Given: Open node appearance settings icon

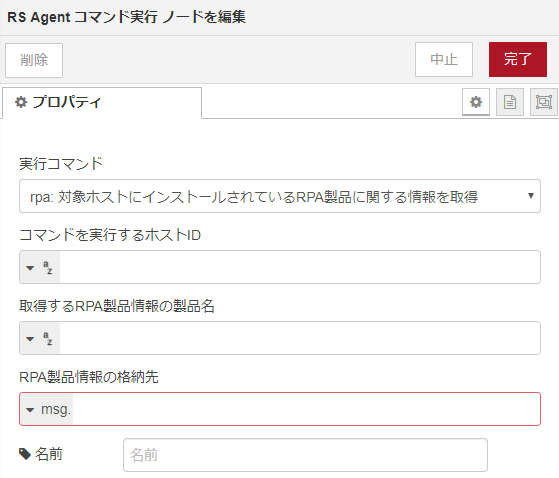Looking at the screenshot, I should 544,102.
